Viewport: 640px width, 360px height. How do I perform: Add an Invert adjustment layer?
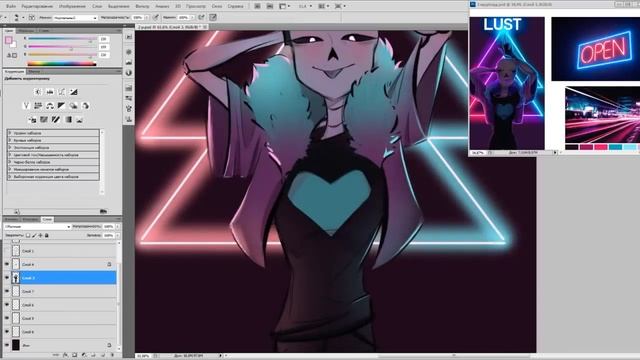[32, 120]
